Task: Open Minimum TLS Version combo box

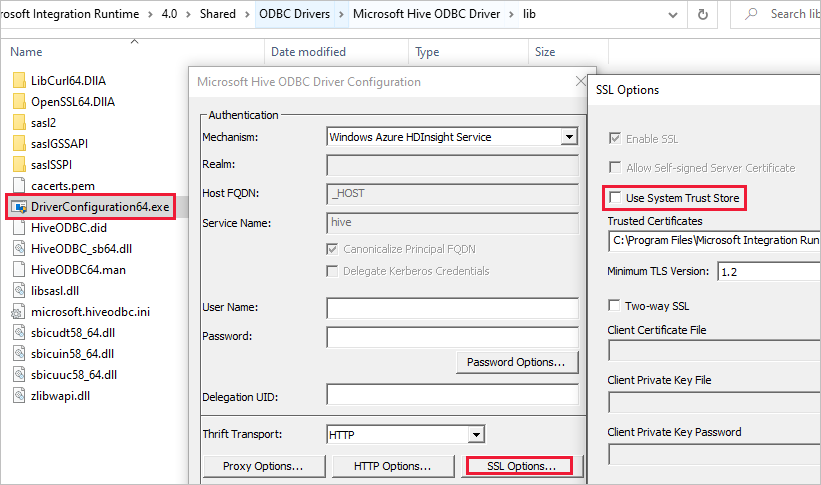Action: (x=769, y=272)
